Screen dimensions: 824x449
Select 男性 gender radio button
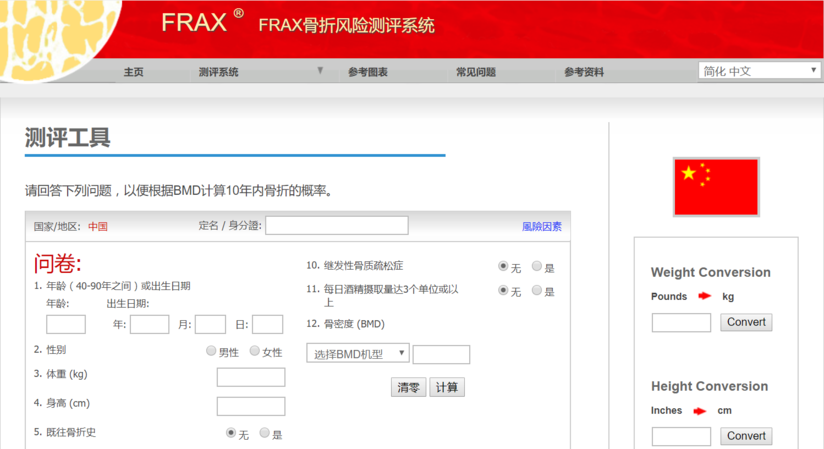click(211, 351)
